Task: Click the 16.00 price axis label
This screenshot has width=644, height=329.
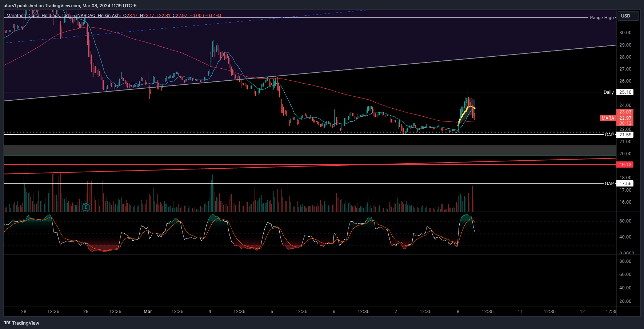Action: pyautogui.click(x=625, y=202)
